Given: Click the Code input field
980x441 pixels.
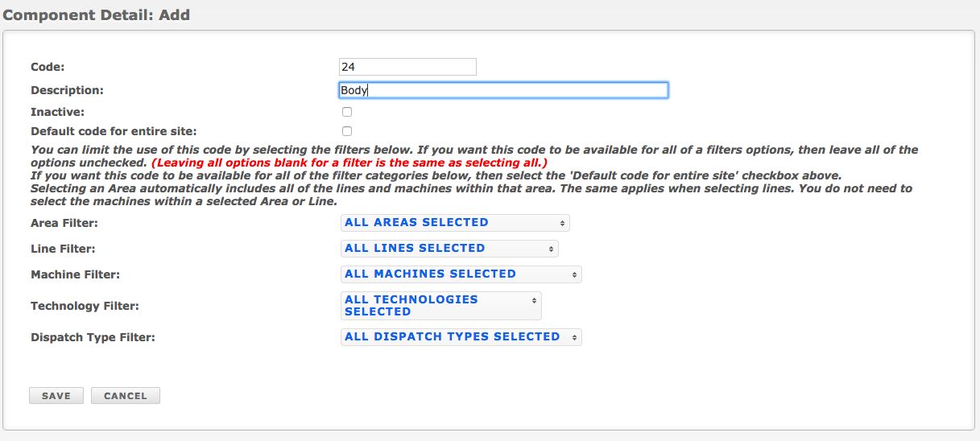Looking at the screenshot, I should (408, 67).
